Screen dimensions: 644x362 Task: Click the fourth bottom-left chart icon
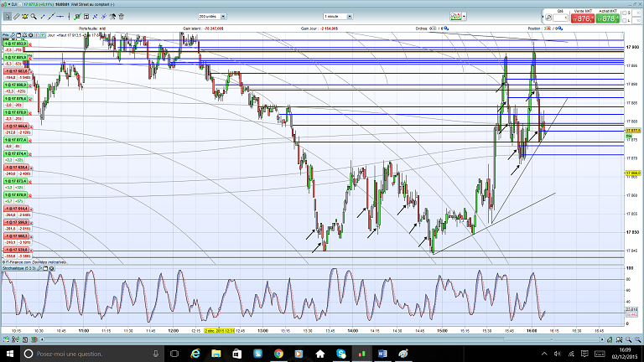pos(34,339)
